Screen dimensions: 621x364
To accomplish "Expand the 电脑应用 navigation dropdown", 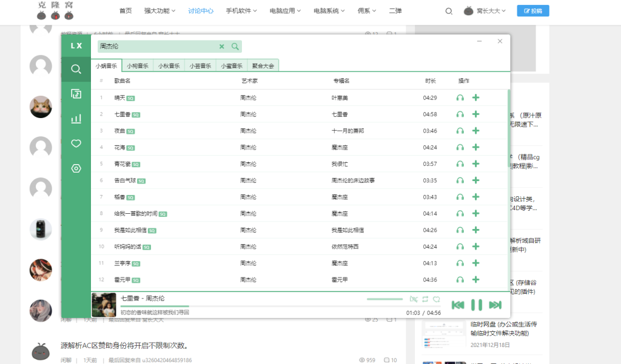I will point(285,11).
